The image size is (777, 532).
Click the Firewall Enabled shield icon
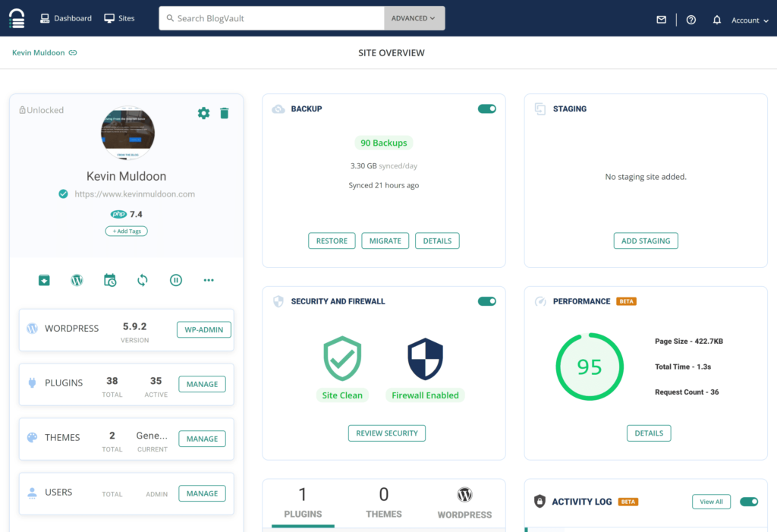pyautogui.click(x=425, y=358)
